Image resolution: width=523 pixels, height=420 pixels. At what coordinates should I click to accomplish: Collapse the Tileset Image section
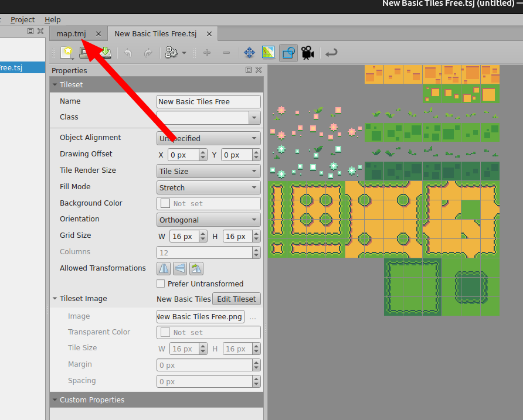(55, 298)
